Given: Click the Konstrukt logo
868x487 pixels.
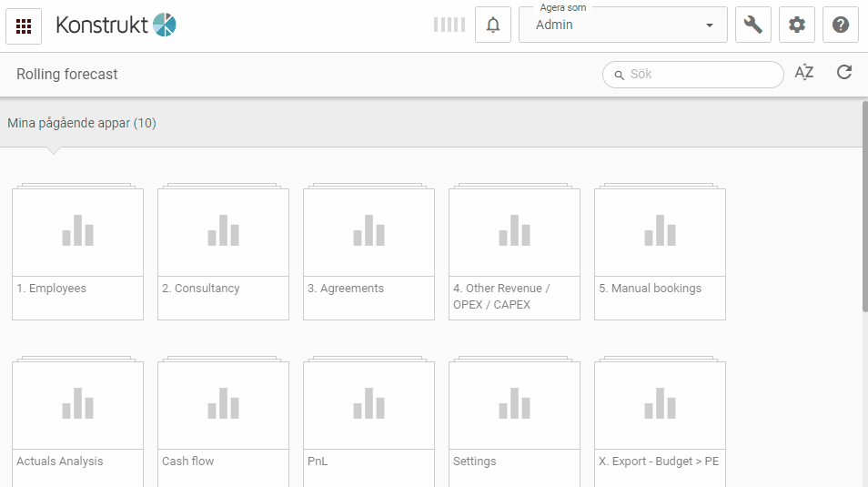Looking at the screenshot, I should tap(116, 25).
